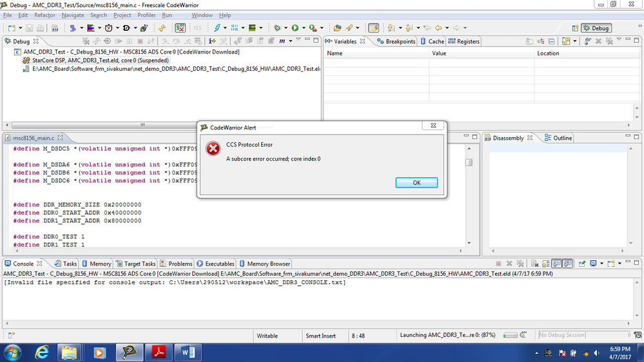
Task: Select the Debug perspective button
Action: coord(596,28)
